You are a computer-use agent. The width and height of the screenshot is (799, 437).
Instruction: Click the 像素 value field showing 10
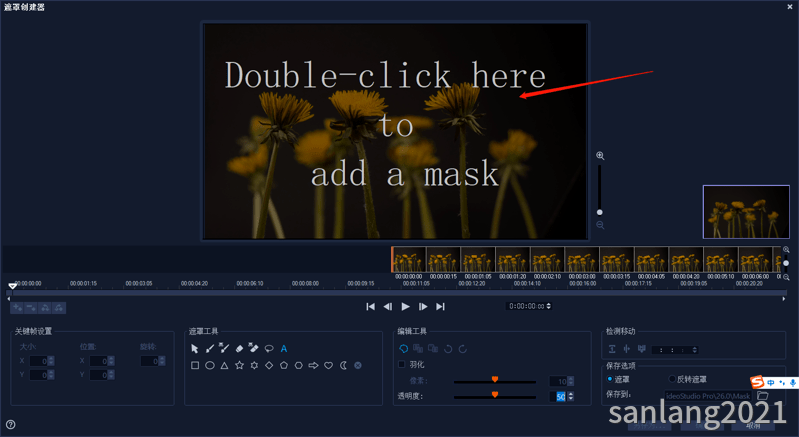[x=558, y=381]
